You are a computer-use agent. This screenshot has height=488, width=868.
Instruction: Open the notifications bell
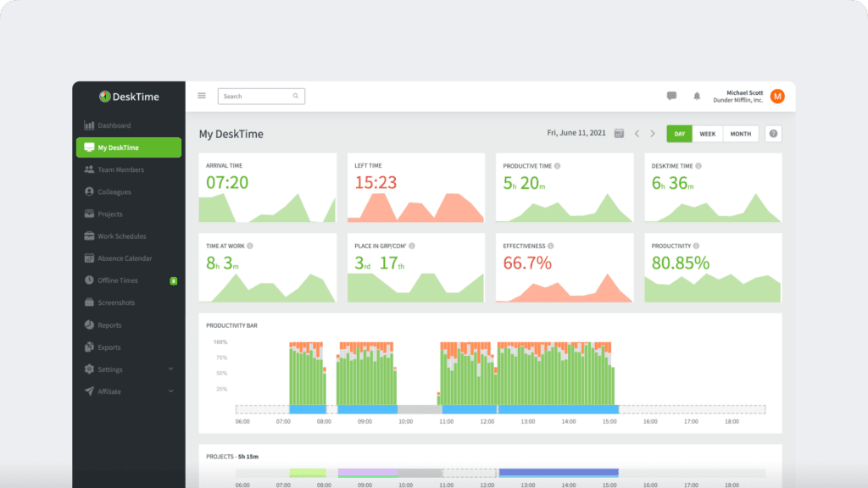point(697,97)
